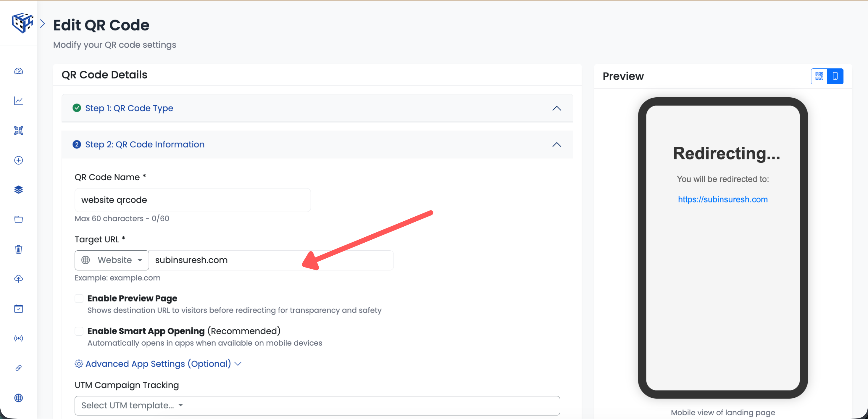Open the folder icon in sidebar

19,220
